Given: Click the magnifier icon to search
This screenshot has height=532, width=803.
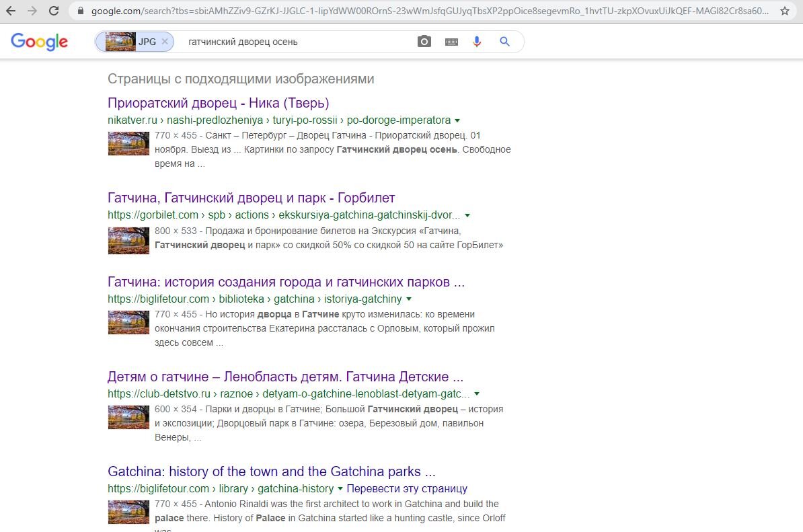Looking at the screenshot, I should [x=504, y=41].
